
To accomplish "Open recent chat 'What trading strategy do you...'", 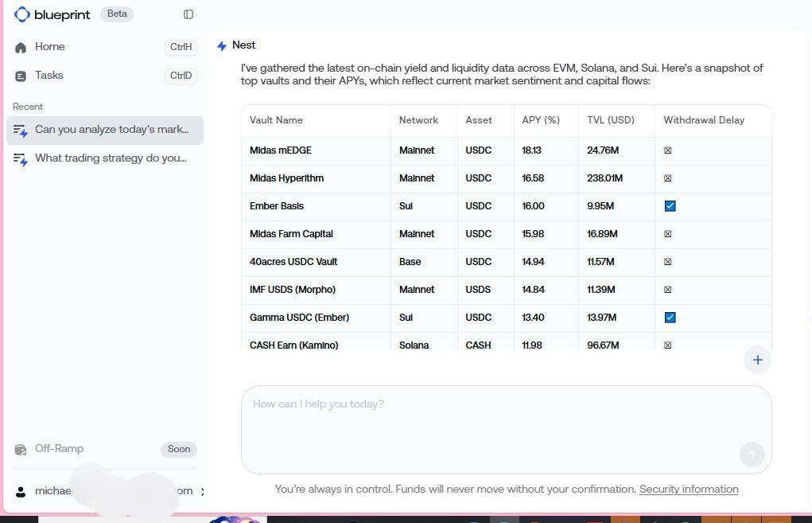I will click(x=105, y=158).
